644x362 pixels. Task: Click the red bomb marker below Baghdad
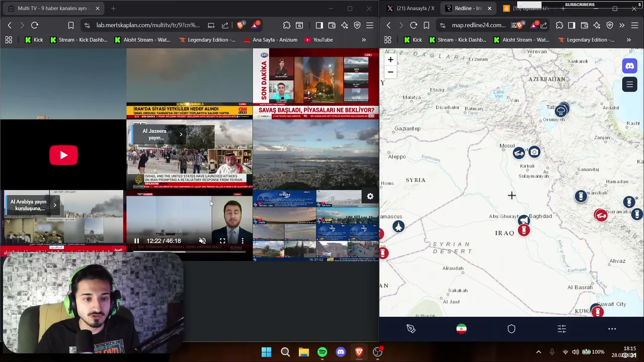524,230
